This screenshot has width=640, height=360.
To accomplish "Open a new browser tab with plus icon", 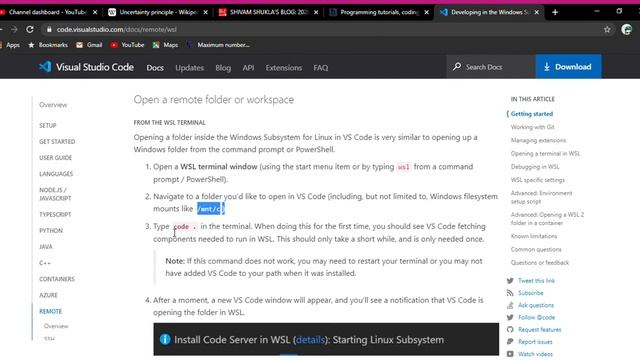I will coord(555,12).
